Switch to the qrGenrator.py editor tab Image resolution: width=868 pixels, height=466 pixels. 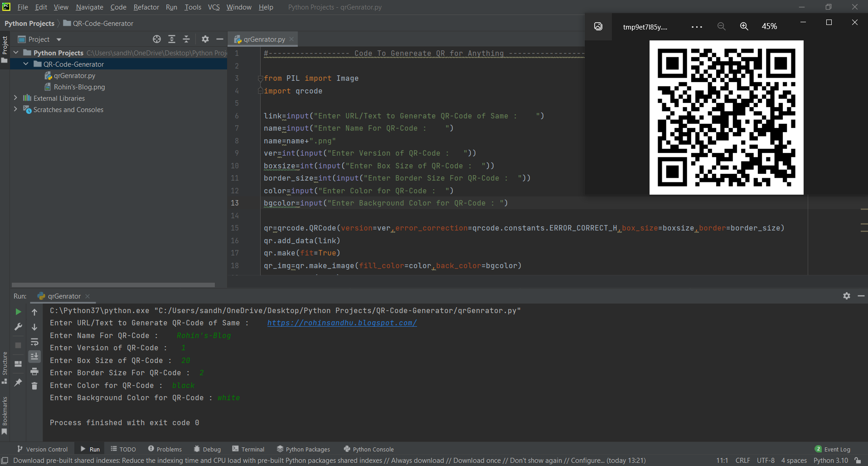263,39
